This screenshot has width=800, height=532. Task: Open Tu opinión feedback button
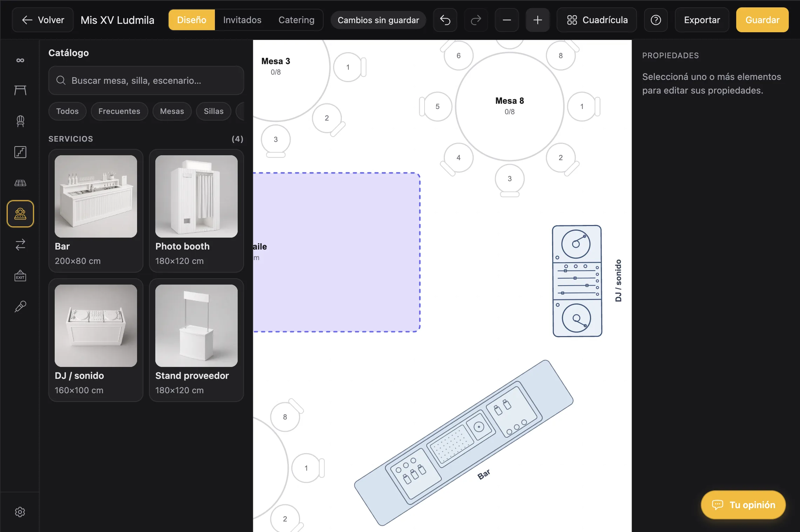pos(743,505)
